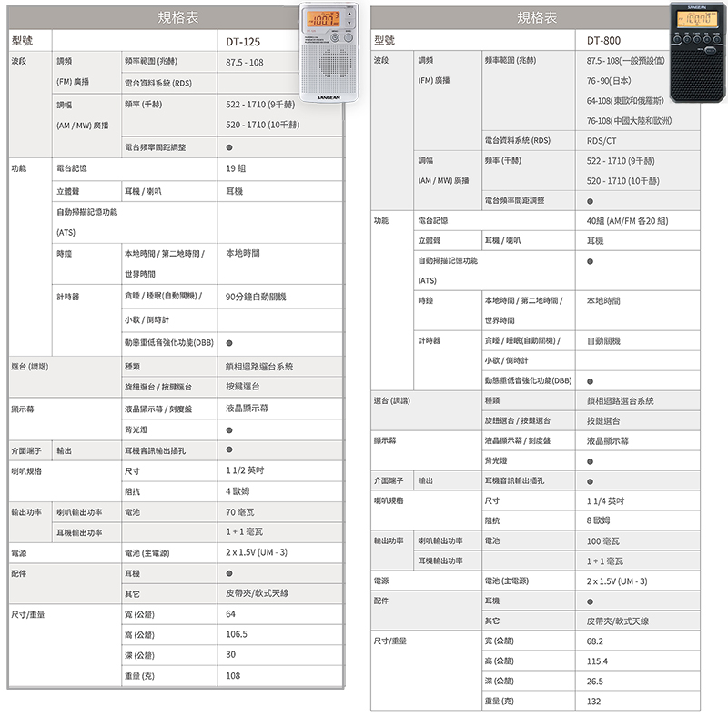Click the "規格表" header of the DT-125 table
This screenshot has height=717, width=728.
(177, 17)
